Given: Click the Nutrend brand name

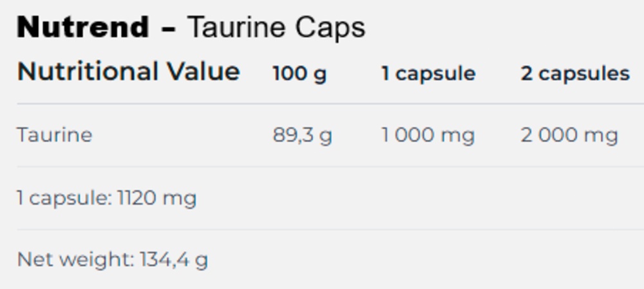Looking at the screenshot, I should [82, 28].
